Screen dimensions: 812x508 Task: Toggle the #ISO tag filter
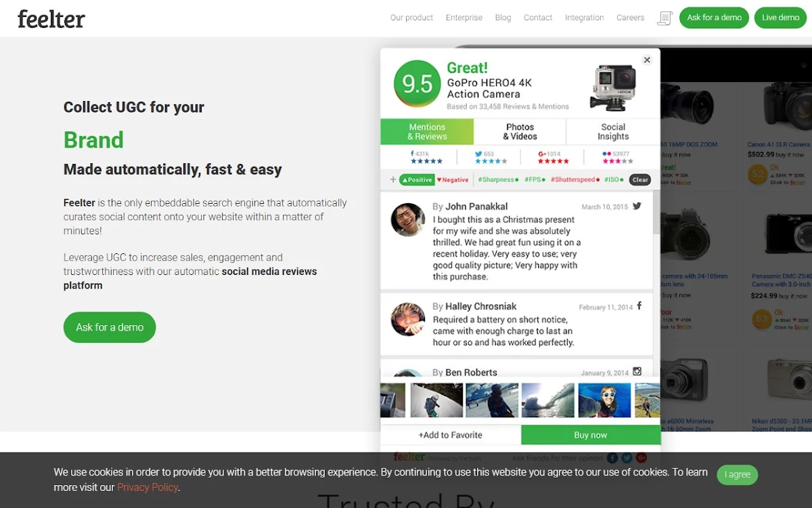[x=613, y=179]
